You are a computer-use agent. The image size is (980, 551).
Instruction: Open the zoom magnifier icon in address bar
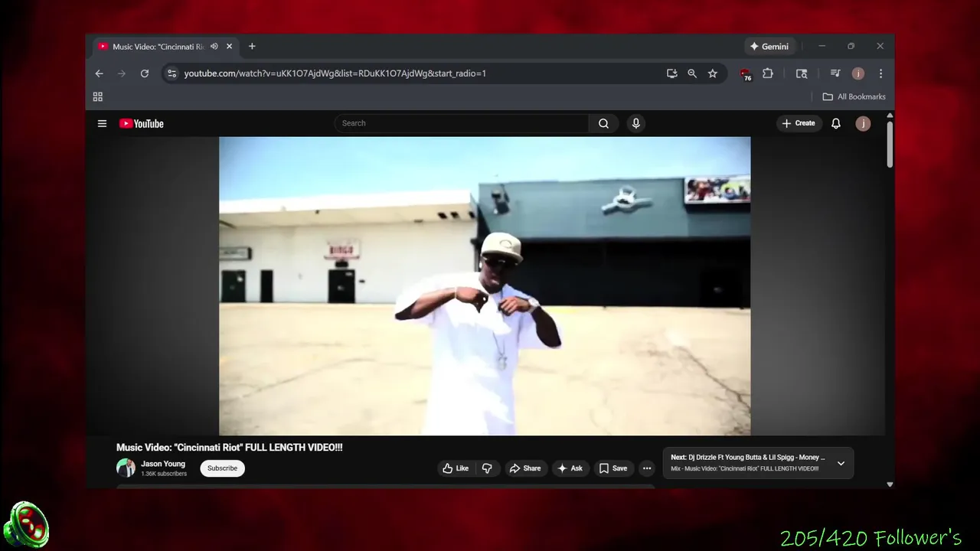692,73
